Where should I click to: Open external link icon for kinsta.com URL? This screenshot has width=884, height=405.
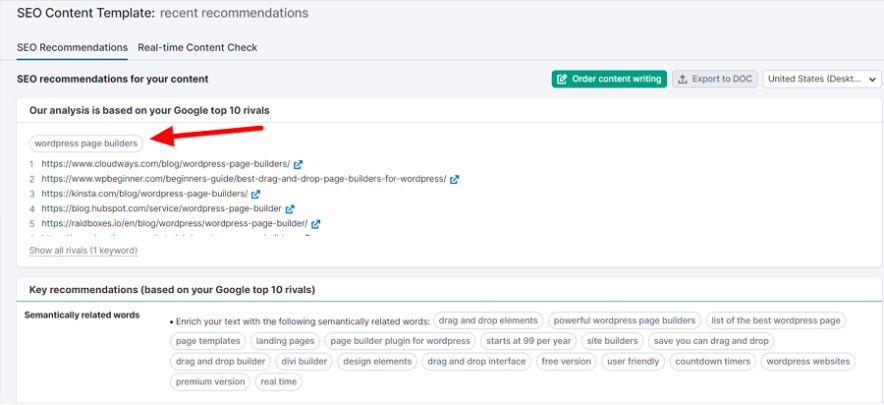[256, 194]
